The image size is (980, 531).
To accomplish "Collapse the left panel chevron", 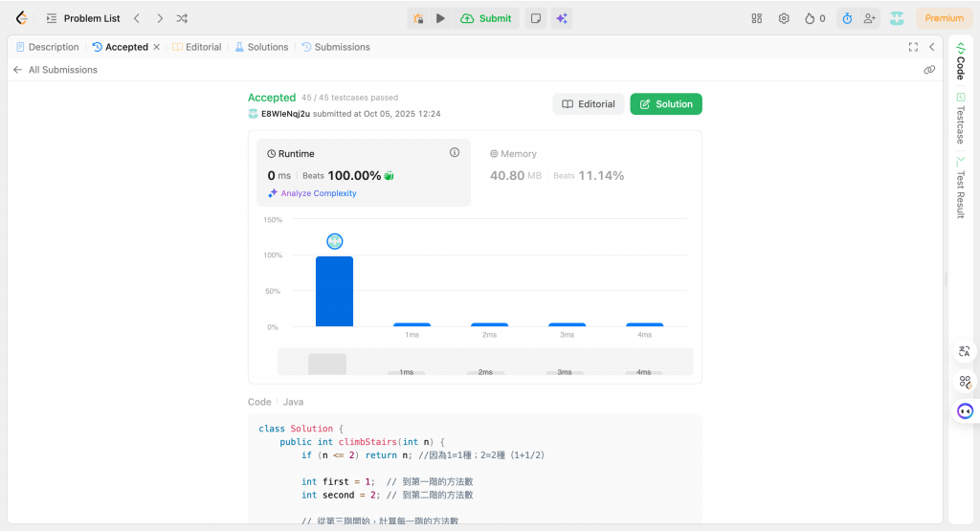I will (932, 47).
